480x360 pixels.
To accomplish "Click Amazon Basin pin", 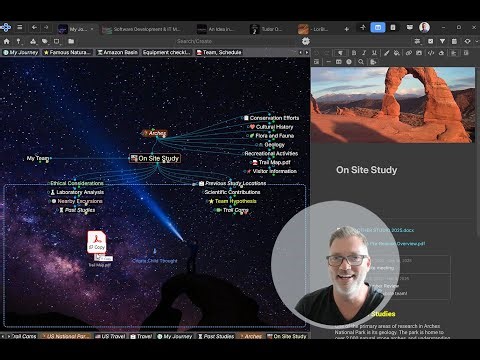I will [x=117, y=52].
